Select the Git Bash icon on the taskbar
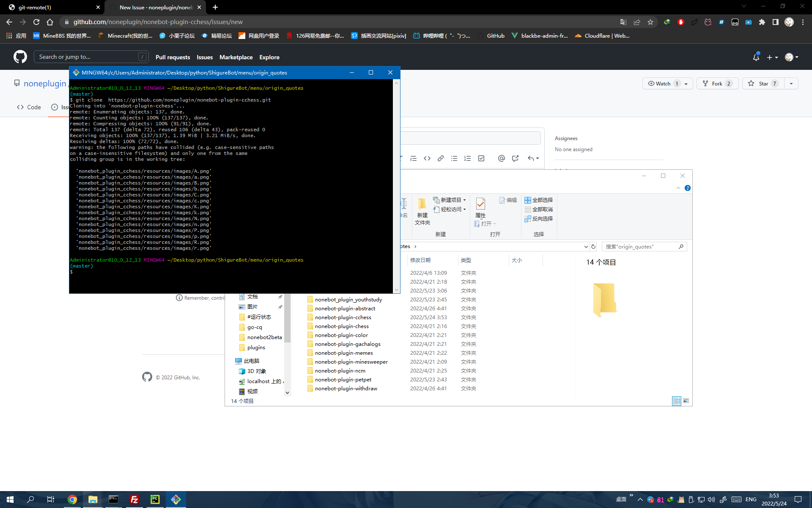This screenshot has height=508, width=812. pos(176,499)
